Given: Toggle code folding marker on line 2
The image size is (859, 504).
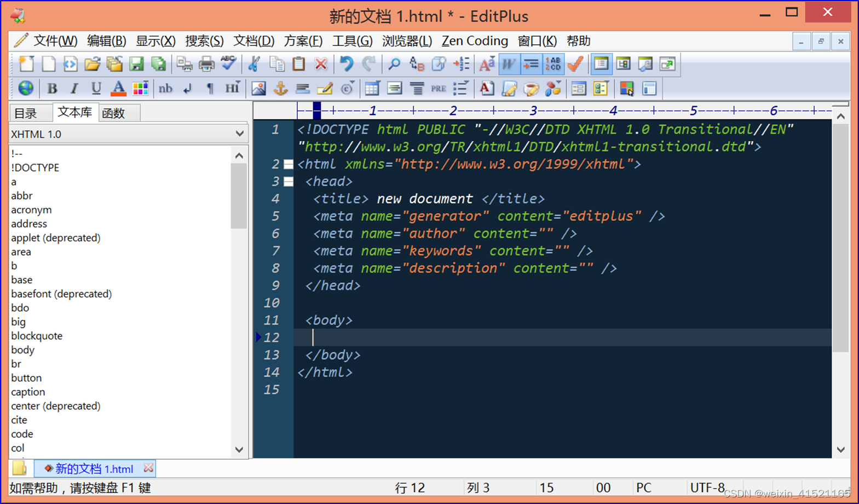Looking at the screenshot, I should click(x=289, y=164).
